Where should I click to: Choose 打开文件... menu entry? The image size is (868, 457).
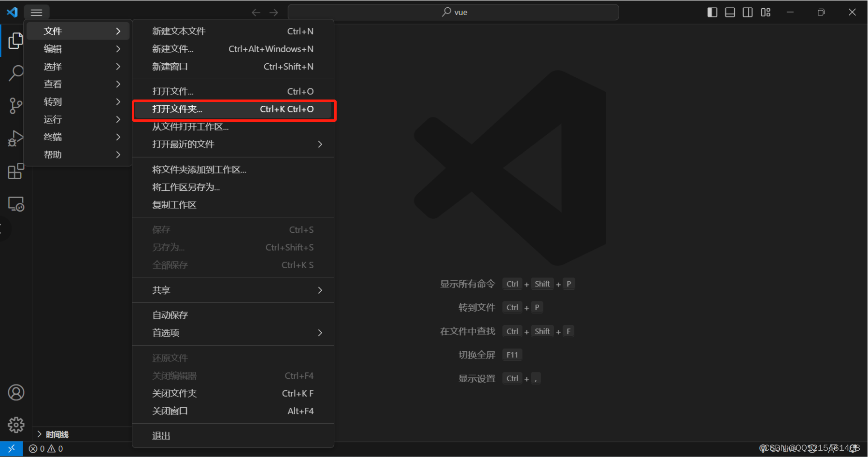coord(233,91)
